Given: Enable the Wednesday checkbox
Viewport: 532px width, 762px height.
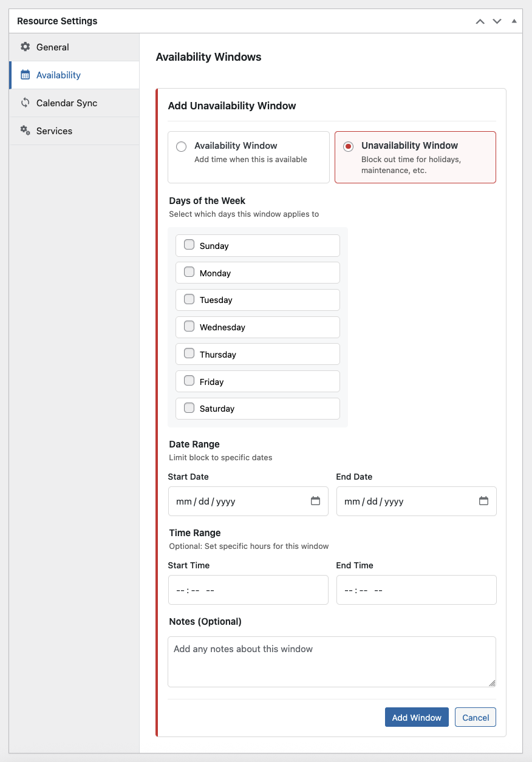Looking at the screenshot, I should pyautogui.click(x=189, y=326).
